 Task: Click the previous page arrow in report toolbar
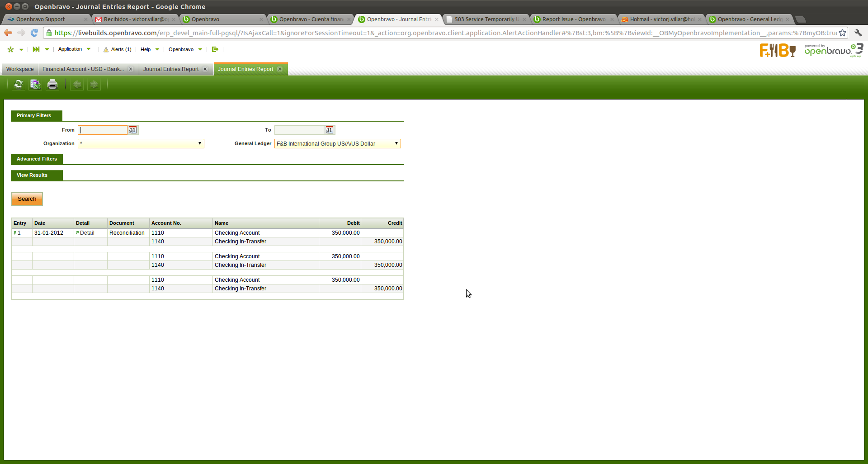77,84
